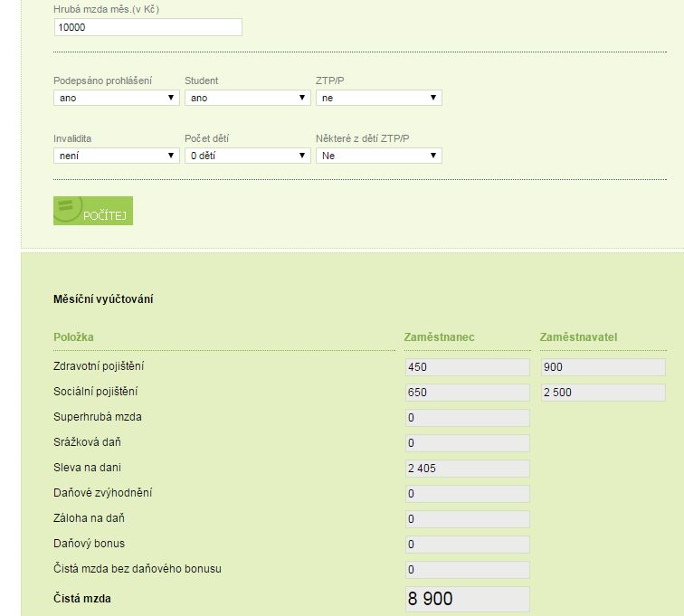The width and height of the screenshot is (684, 616).
Task: Expand the Některé z dětí ZTP/P dropdown
Action: pyautogui.click(x=378, y=156)
